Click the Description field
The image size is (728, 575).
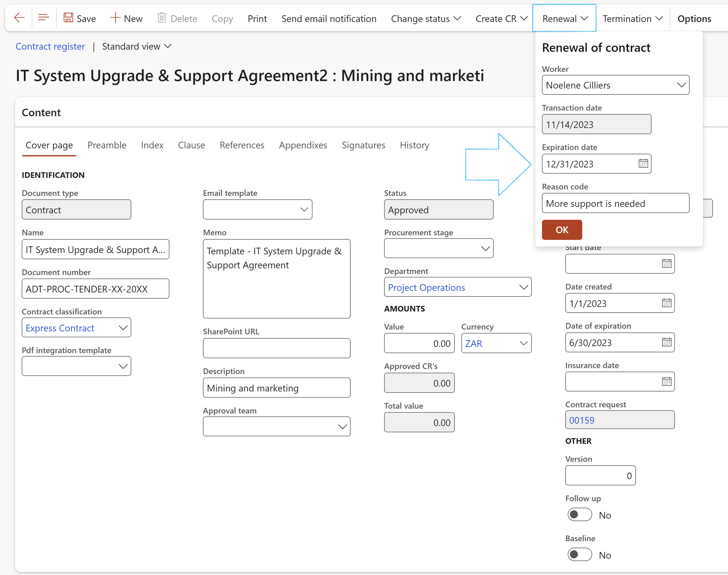(x=276, y=388)
